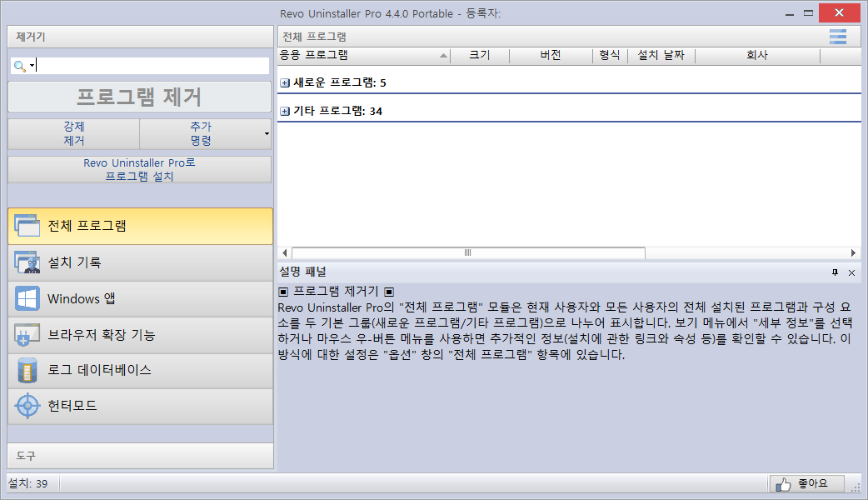Click the horizontal scrollbar thumb

[468, 253]
